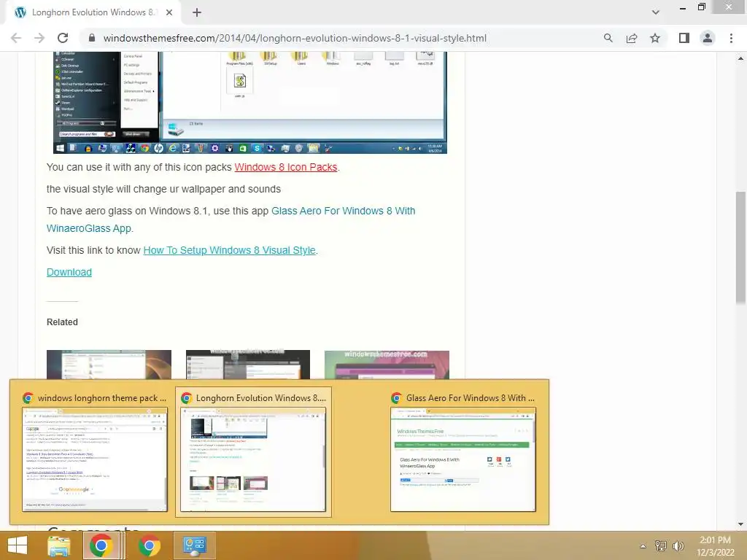Open the Chrome profile avatar menu
Viewport: 747px width, 560px height.
(708, 38)
